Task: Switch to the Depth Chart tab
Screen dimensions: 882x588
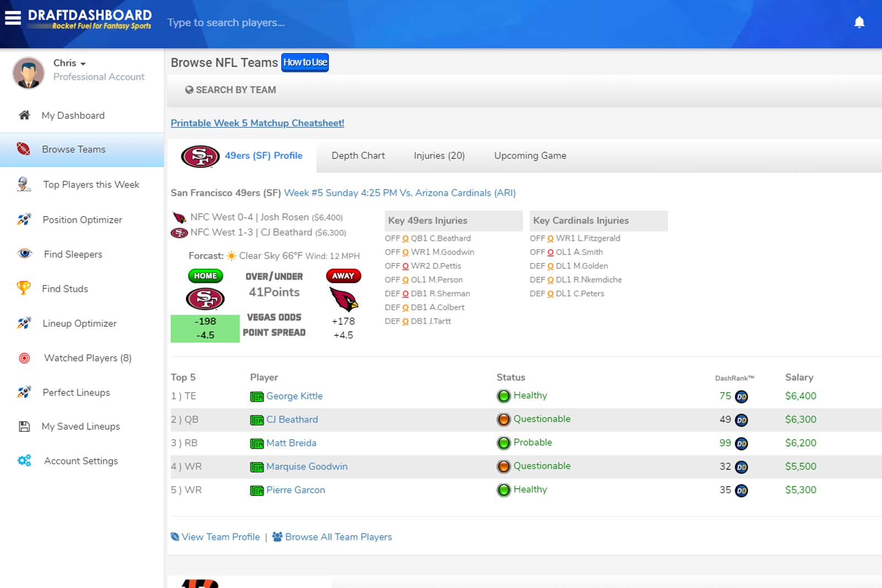Action: (x=358, y=156)
